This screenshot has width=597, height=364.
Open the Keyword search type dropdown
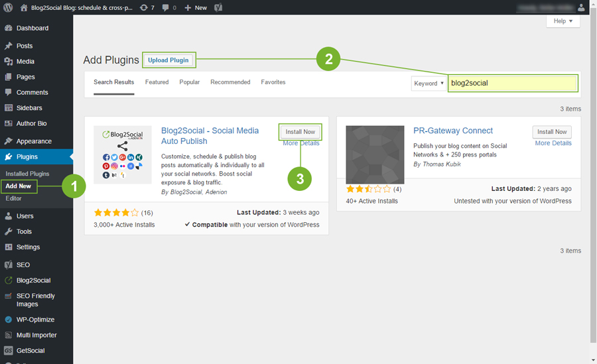point(429,84)
